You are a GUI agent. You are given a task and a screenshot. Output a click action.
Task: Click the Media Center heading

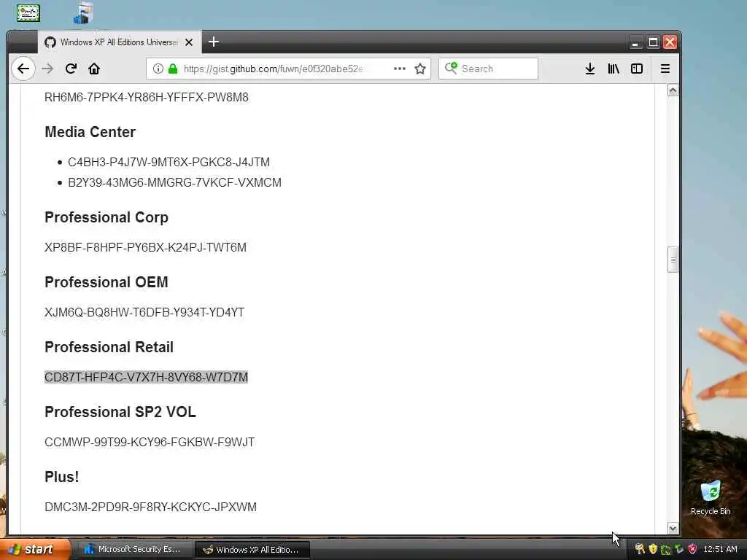90,132
